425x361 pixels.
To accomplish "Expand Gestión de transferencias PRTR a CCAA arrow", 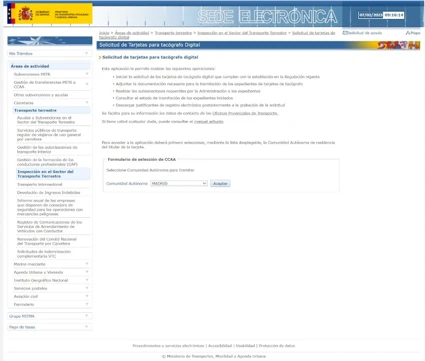I will tap(87, 84).
